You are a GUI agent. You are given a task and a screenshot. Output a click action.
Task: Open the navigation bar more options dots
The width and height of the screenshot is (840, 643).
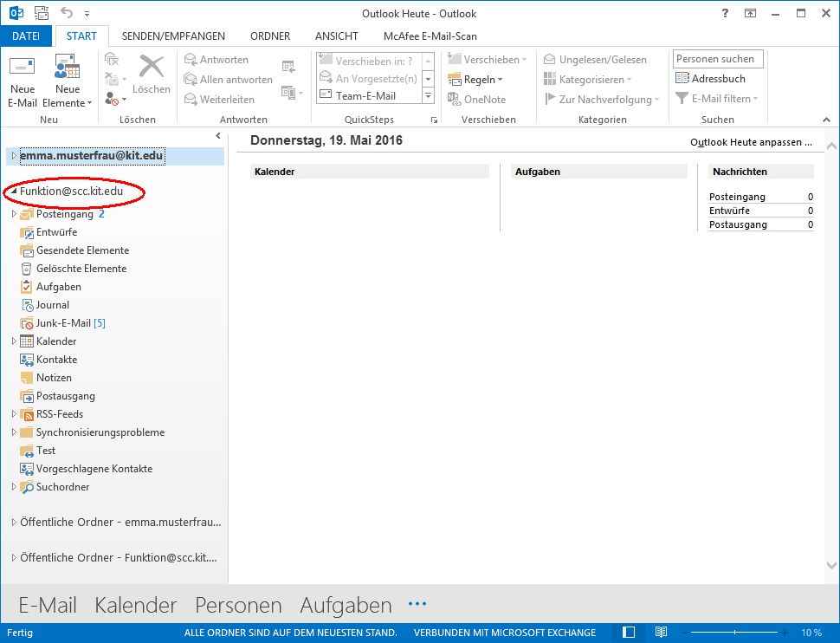click(x=417, y=604)
